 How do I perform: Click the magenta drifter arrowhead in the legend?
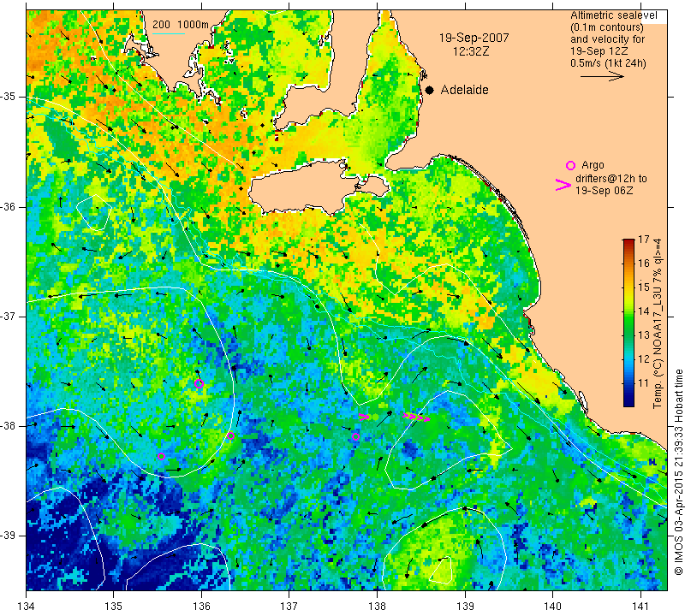tap(563, 185)
